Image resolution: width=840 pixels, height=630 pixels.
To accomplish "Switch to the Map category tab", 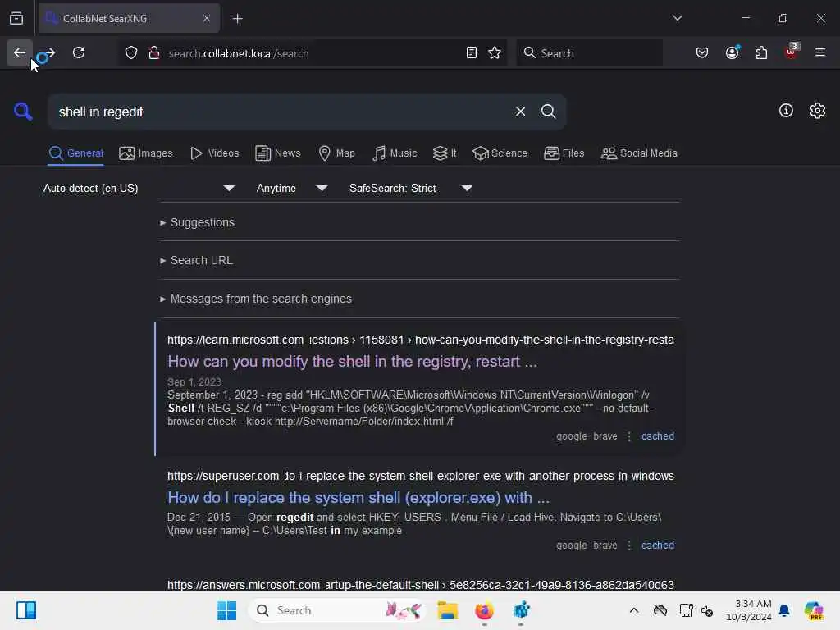I will click(x=336, y=153).
